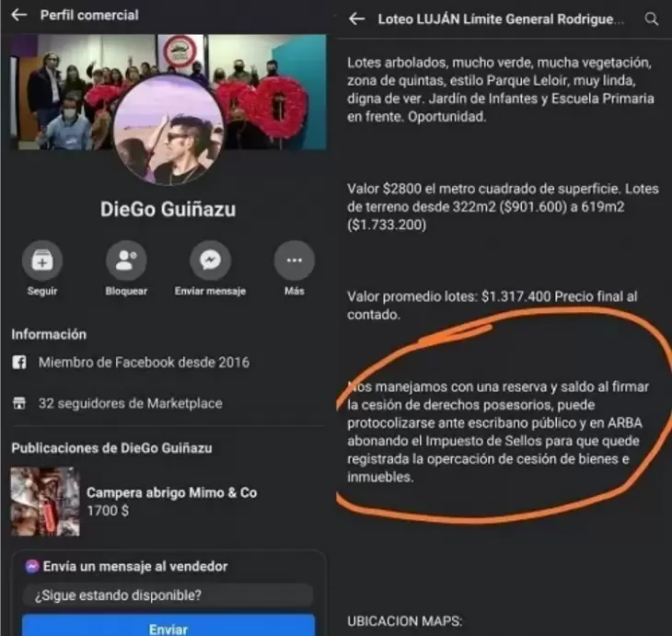Click the Facebook logo next to membership info
Screen dimensions: 672x636
[x=18, y=362]
